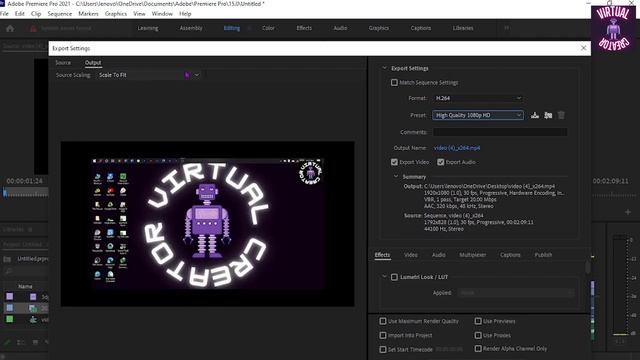Click the Name column header in project panel
Image resolution: width=640 pixels, height=360 pixels.
click(25, 287)
